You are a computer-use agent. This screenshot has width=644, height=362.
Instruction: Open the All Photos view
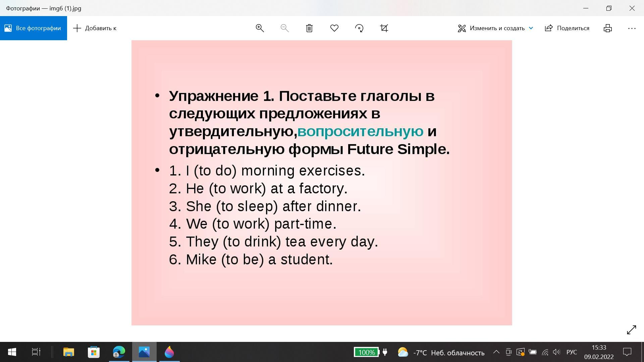[33, 28]
